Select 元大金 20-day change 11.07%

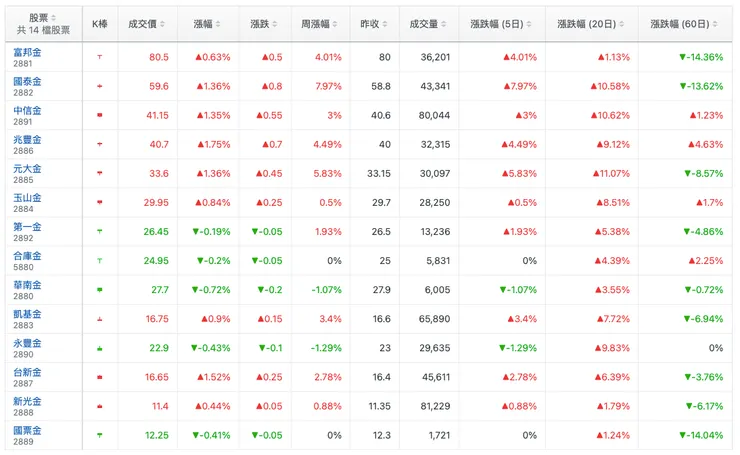click(611, 173)
